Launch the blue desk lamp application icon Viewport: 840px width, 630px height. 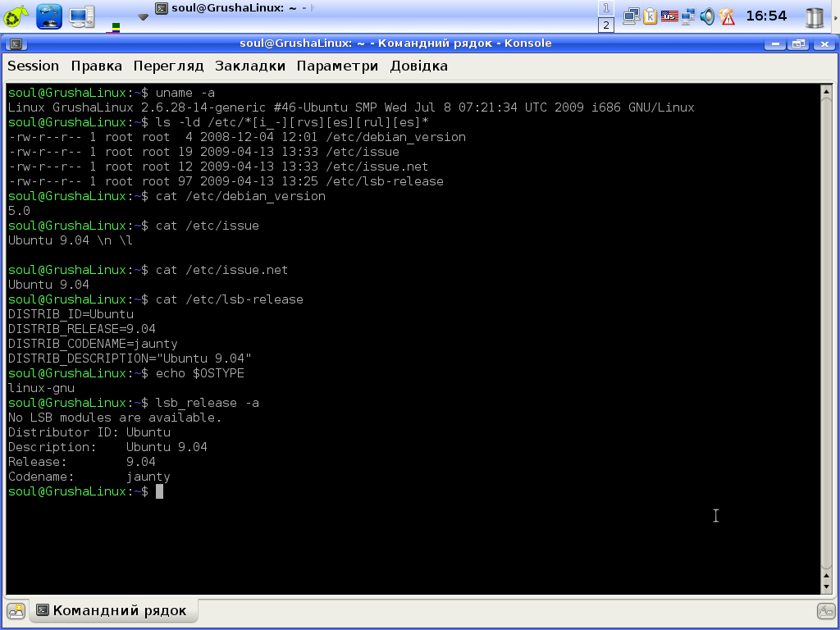click(49, 16)
